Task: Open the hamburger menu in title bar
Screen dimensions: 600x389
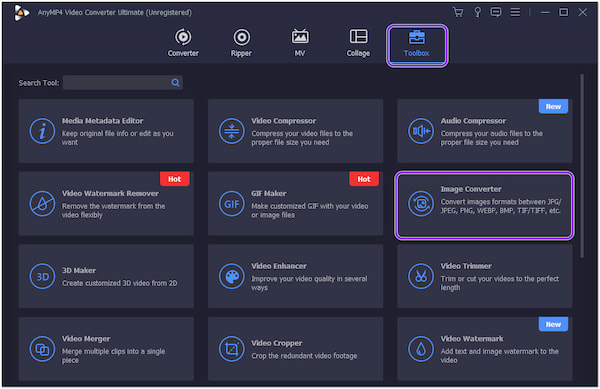Action: click(x=515, y=12)
